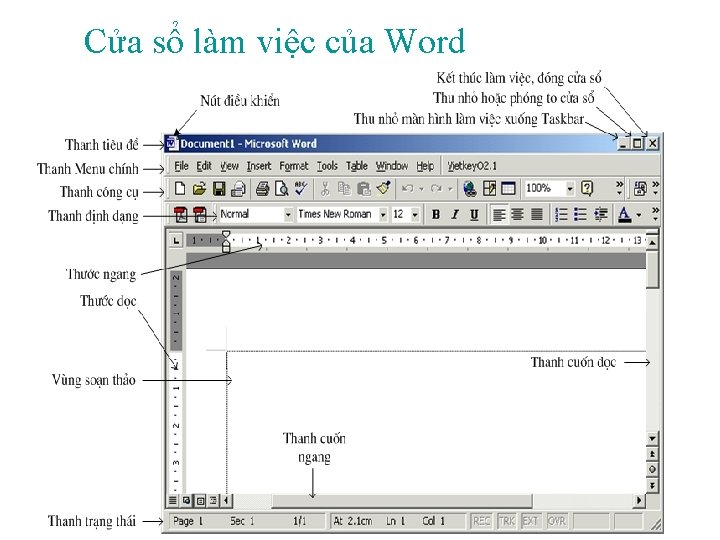Open Tables and Borders pencil icon

(489, 189)
